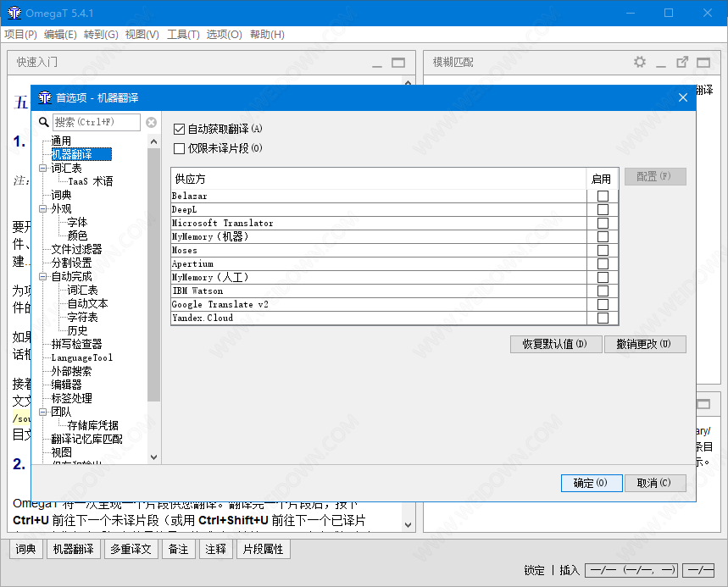Enable the DeepL provider
This screenshot has width=728, height=587.
pos(603,209)
